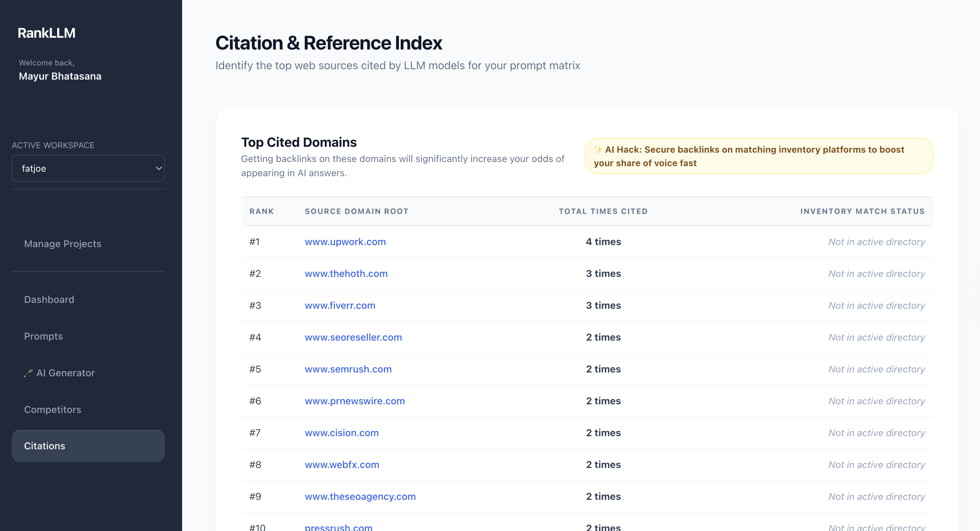Select the Competitors menu item

tap(53, 409)
